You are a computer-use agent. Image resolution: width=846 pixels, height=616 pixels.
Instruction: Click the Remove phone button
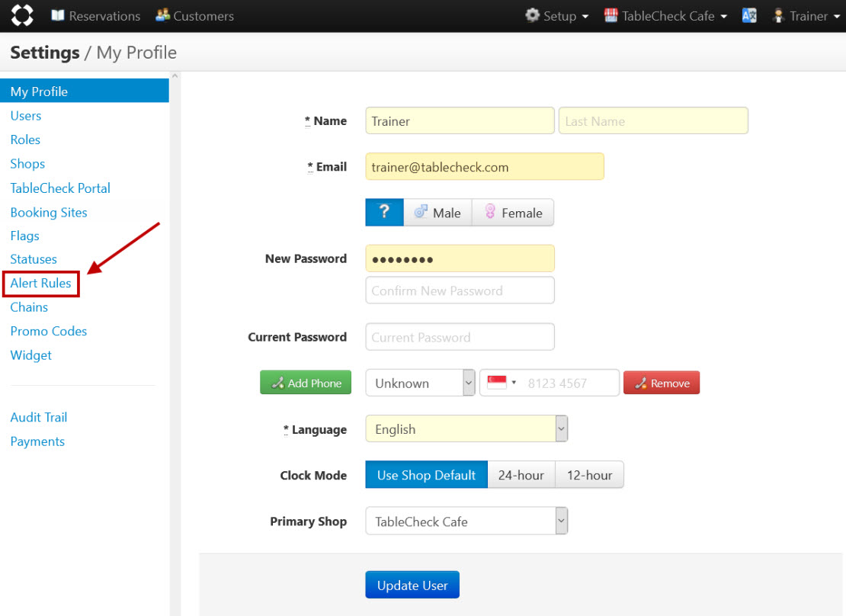point(662,383)
